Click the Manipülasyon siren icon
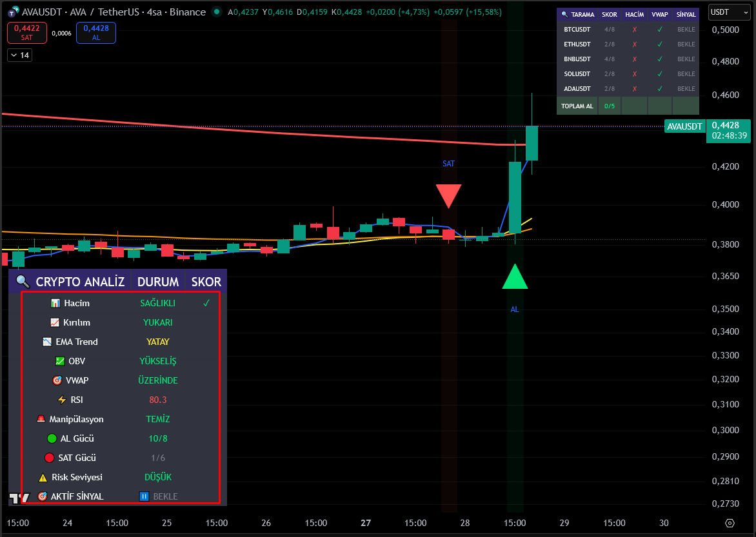Image resolution: width=756 pixels, height=537 pixels. click(x=41, y=419)
